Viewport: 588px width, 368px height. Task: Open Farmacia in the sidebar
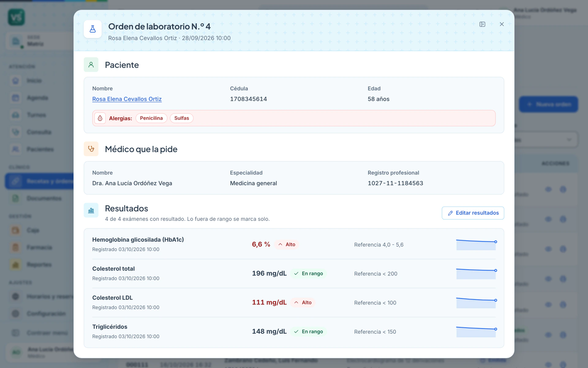[x=39, y=247]
